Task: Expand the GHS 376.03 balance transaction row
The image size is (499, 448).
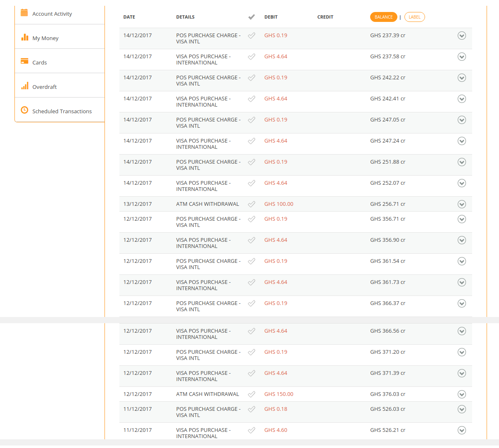Action: pos(462,394)
